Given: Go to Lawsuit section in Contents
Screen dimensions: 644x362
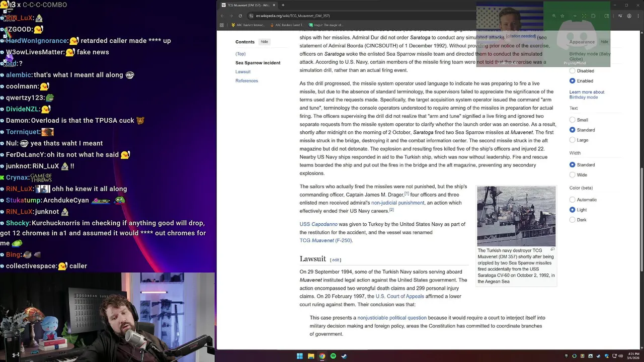Looking at the screenshot, I should coord(243,72).
